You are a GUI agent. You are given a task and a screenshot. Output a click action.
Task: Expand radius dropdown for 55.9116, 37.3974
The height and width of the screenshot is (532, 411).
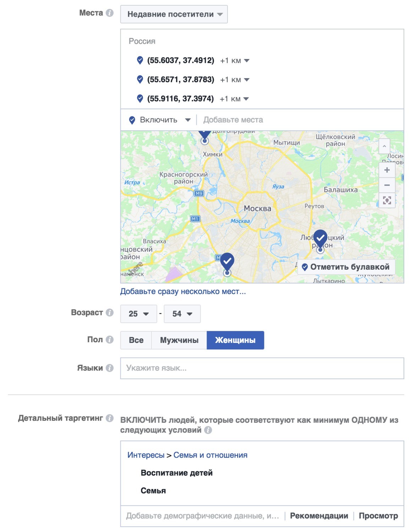pos(246,99)
